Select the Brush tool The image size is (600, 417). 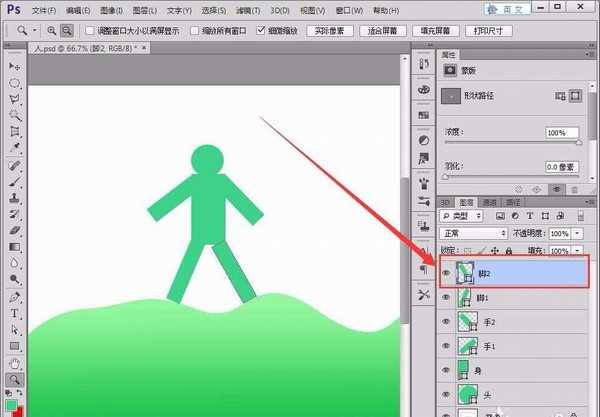(x=15, y=182)
